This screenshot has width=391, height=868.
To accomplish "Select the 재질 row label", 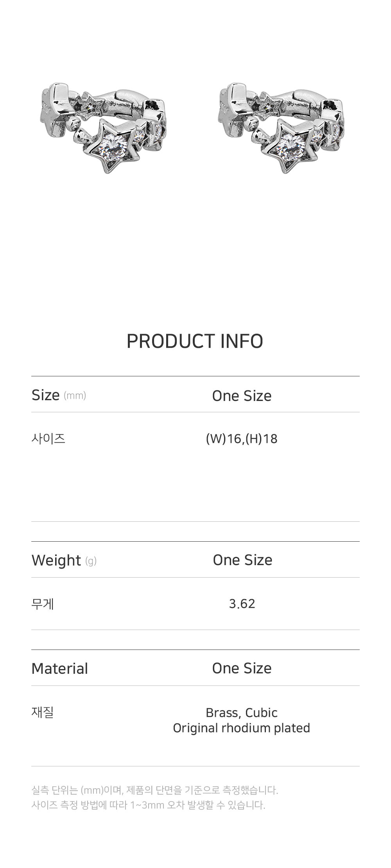I will 43,712.
